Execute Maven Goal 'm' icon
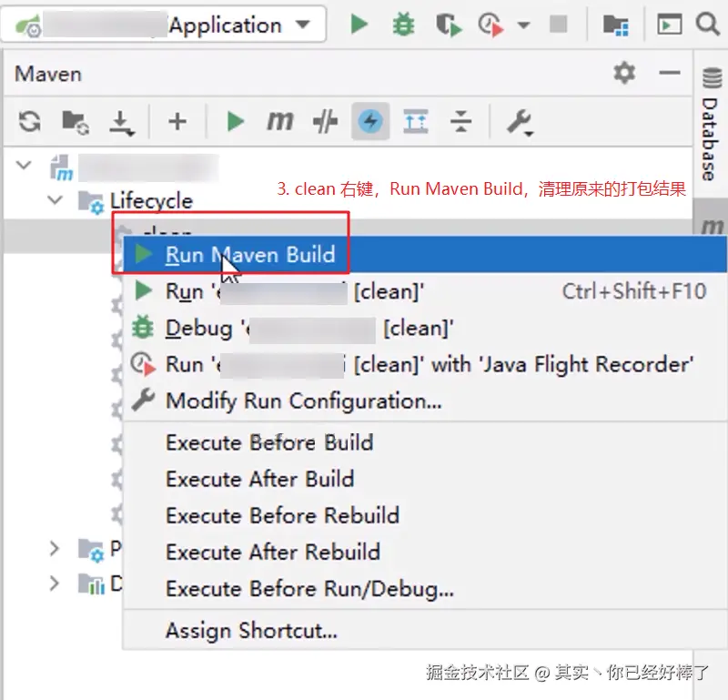Image resolution: width=728 pixels, height=700 pixels. (279, 121)
